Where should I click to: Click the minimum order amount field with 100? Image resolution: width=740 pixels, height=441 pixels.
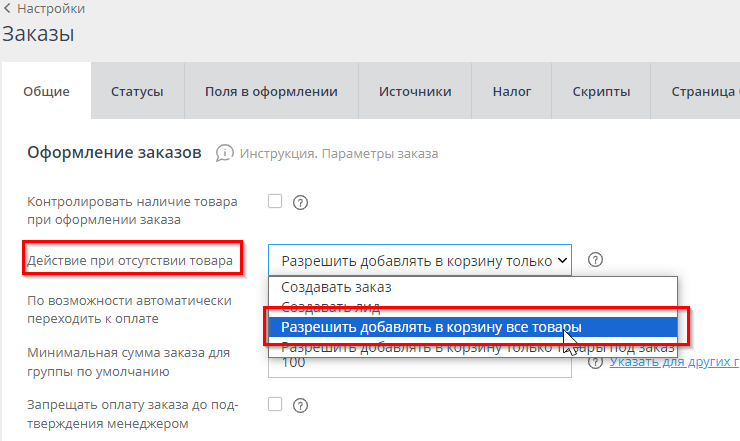tap(419, 364)
